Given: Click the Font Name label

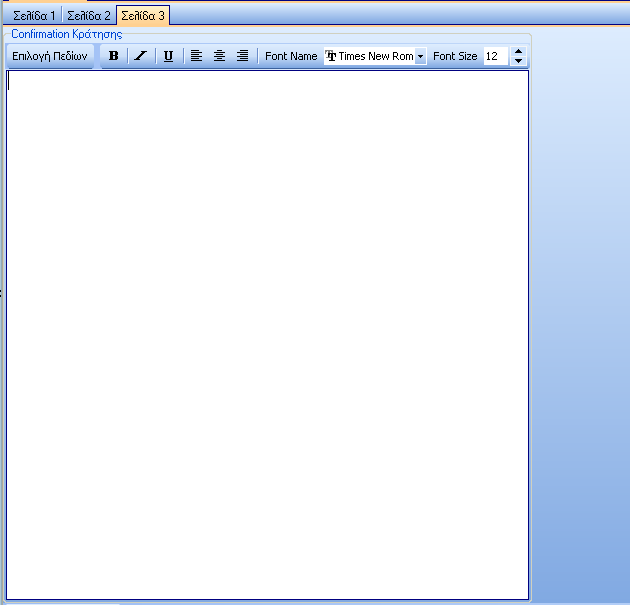Looking at the screenshot, I should click(x=291, y=56).
